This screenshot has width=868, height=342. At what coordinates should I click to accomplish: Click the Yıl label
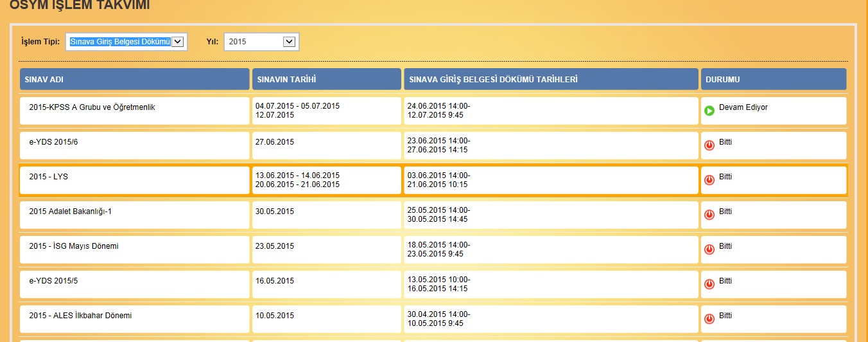[212, 42]
